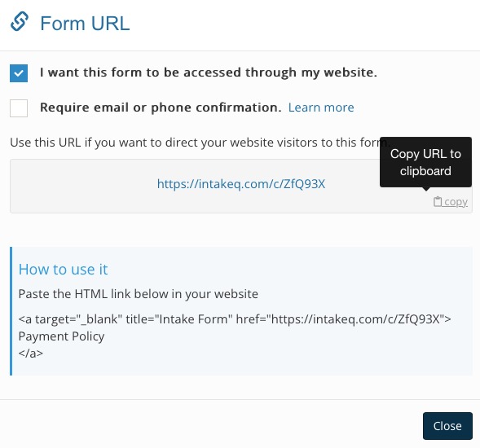
Task: Click the blue left border of How to use panel
Action: coord(11,311)
